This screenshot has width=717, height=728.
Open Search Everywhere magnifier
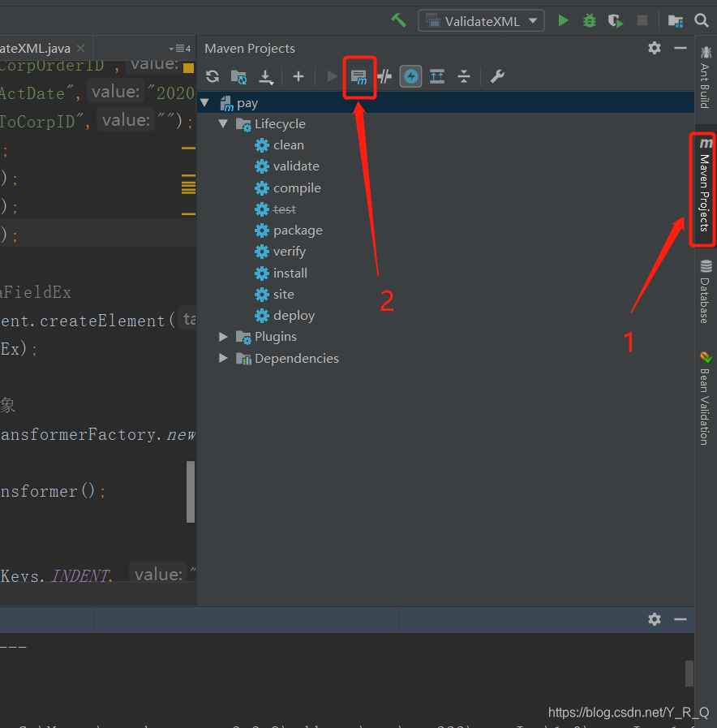point(702,20)
